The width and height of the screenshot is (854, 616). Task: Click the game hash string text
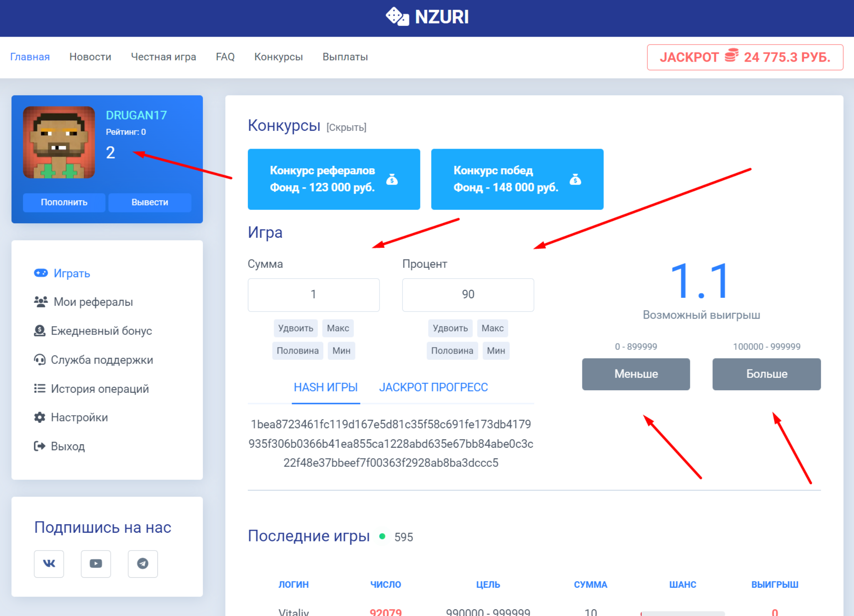pyautogui.click(x=391, y=444)
